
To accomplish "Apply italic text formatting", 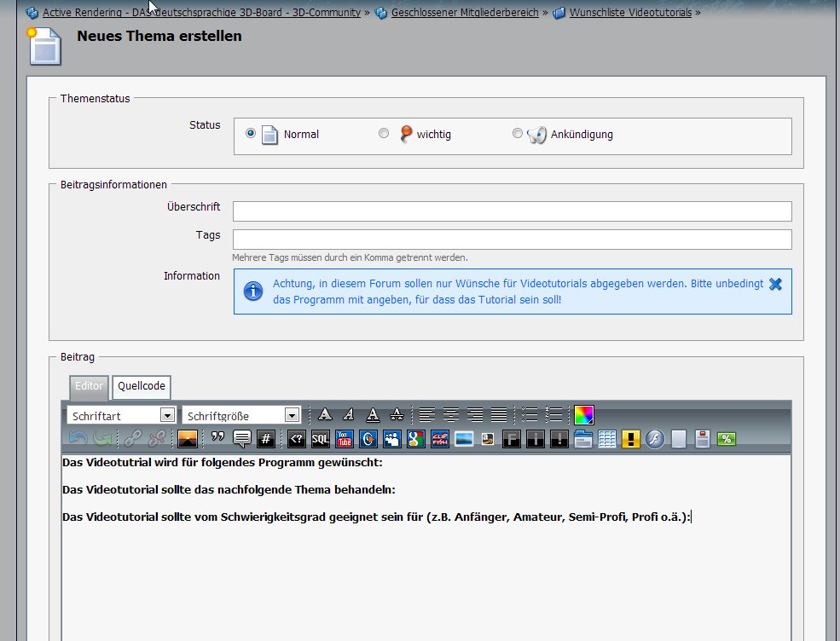I will pos(348,415).
